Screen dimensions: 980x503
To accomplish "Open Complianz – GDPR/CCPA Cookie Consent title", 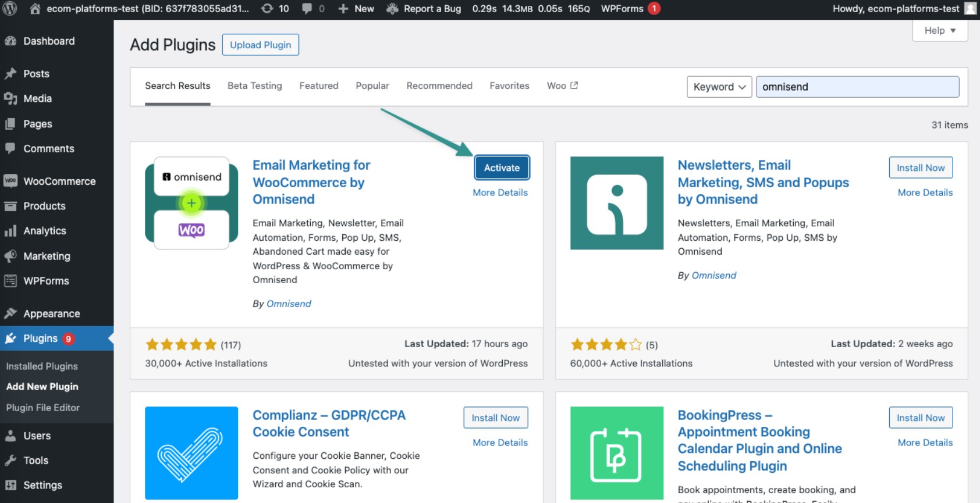I will (x=329, y=423).
